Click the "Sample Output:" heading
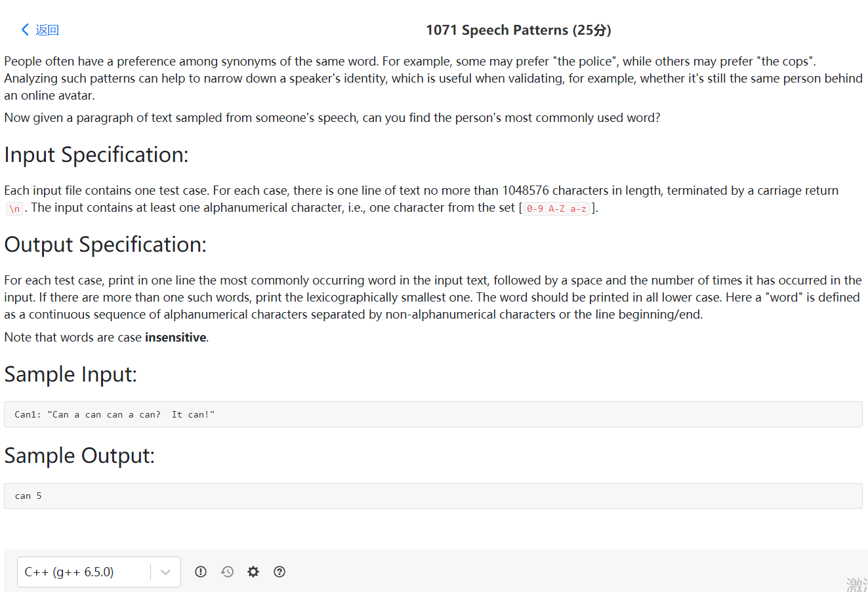 tap(79, 456)
